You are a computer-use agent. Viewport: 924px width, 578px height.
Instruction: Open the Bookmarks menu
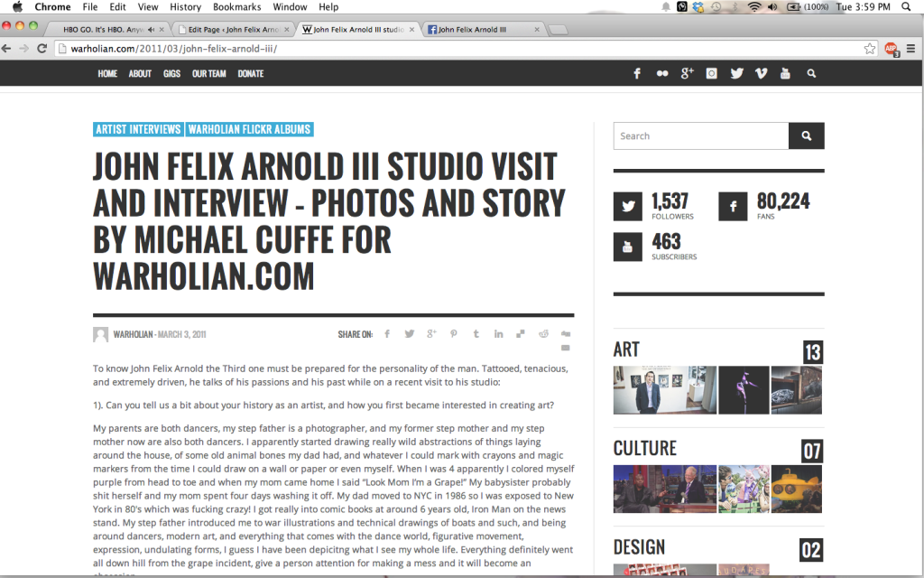pos(237,7)
